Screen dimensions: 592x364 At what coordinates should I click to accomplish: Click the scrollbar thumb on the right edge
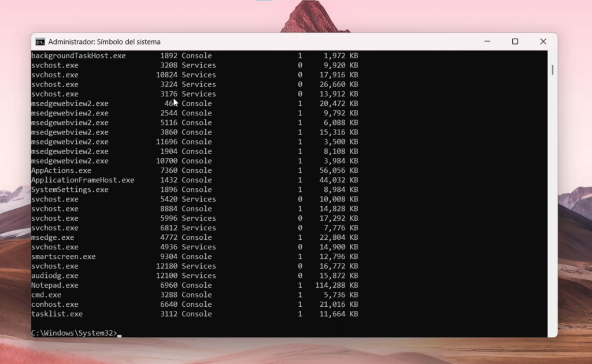[x=552, y=68]
